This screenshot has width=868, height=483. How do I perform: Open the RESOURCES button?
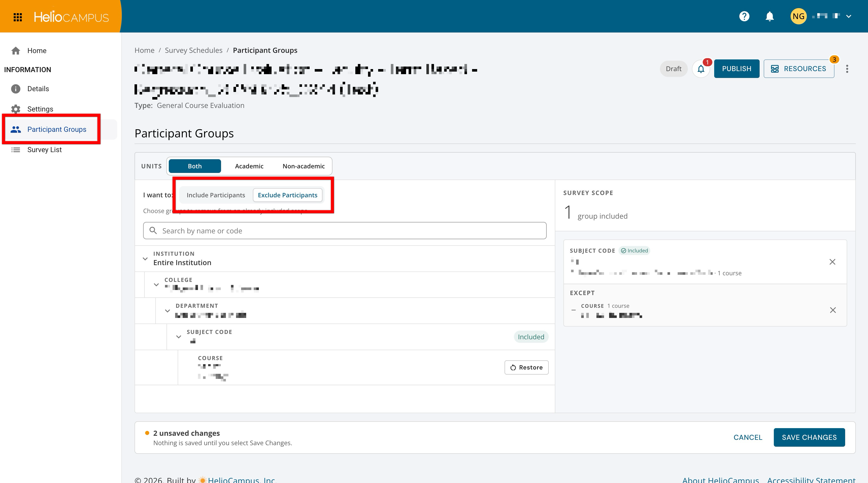coord(799,69)
